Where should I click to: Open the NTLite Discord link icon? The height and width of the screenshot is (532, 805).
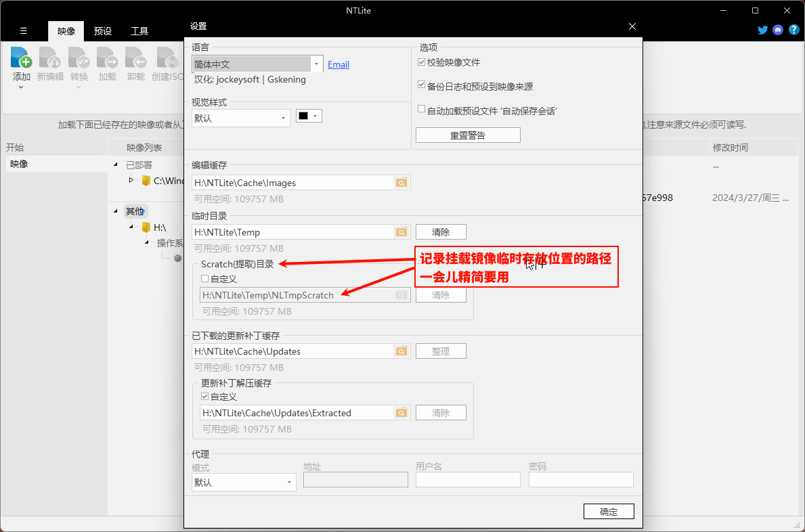778,30
